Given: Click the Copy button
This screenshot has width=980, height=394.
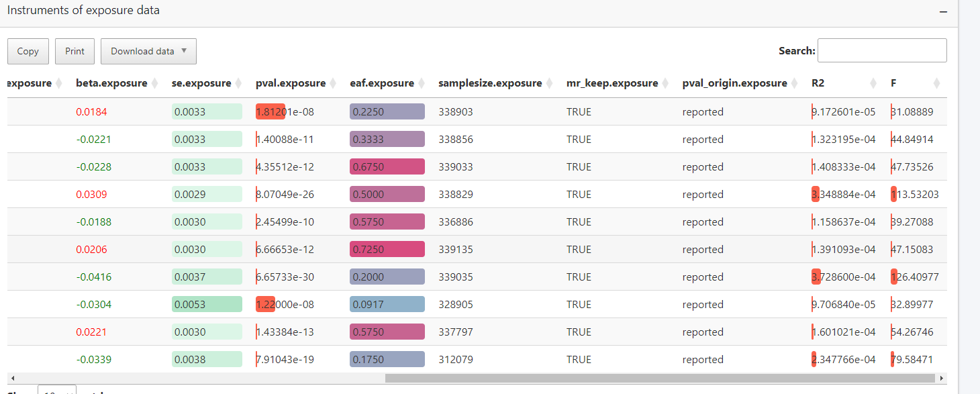Looking at the screenshot, I should click(28, 51).
